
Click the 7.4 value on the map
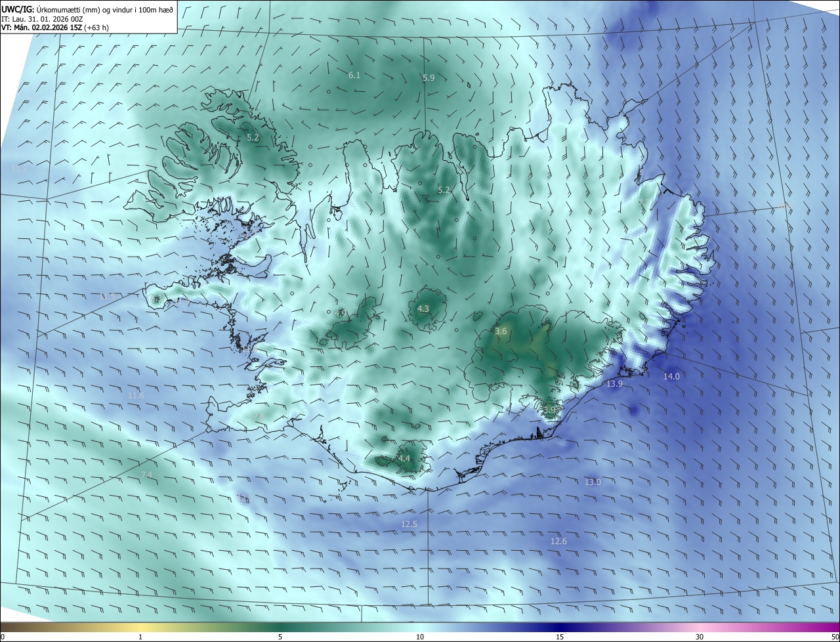coord(146,475)
